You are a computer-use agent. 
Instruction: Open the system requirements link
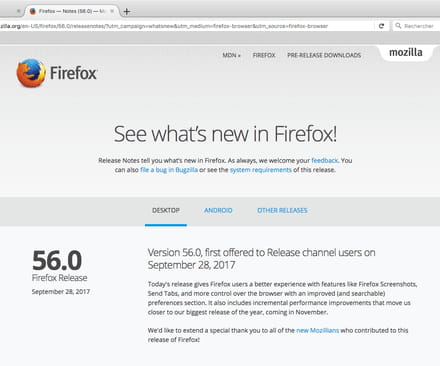pyautogui.click(x=261, y=170)
